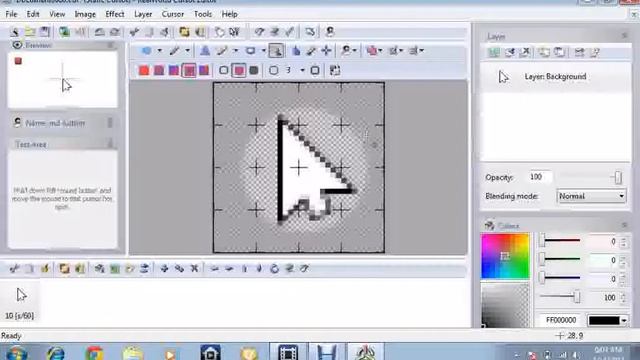The image size is (640, 360).
Task: Select the color dropper tool
Action: (x=311, y=51)
